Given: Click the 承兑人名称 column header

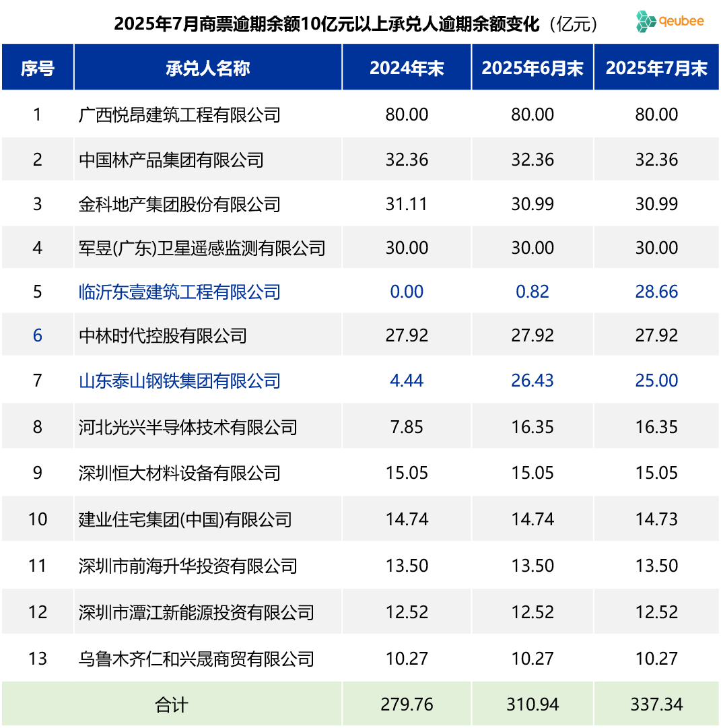Looking at the screenshot, I should (207, 67).
